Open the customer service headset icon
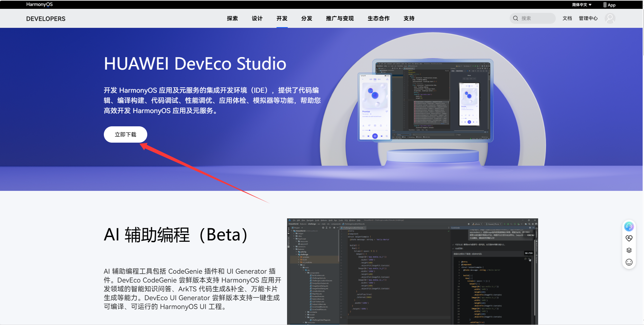 pyautogui.click(x=629, y=227)
